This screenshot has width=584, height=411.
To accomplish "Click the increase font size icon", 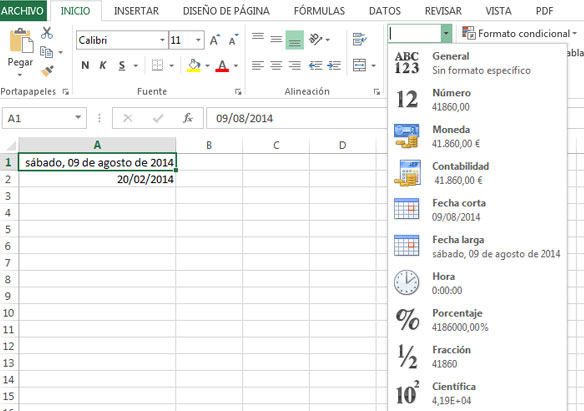I will tap(215, 40).
